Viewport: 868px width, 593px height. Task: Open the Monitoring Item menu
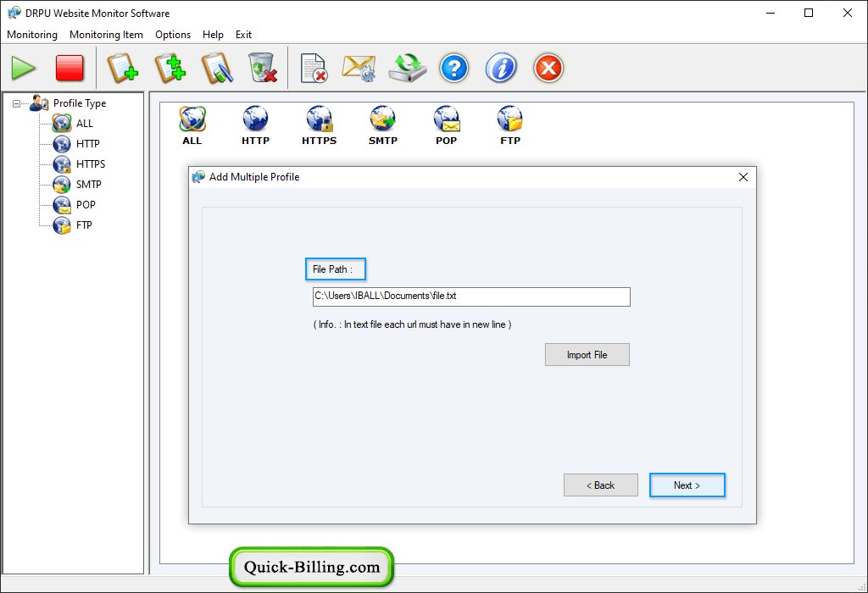point(106,34)
